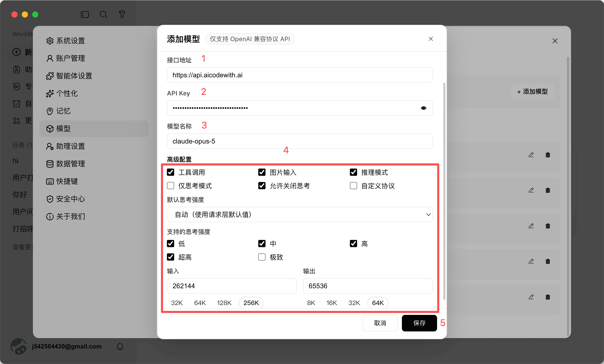Click the + 添加模型 button

point(532,92)
